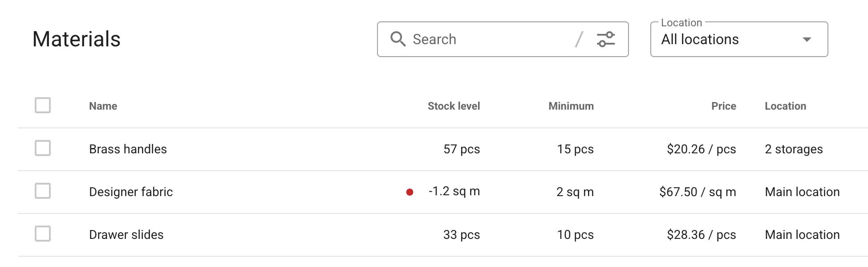Screen dimensions: 868x267
Task: Click the negative stock value for Designer fabric
Action: tap(453, 191)
